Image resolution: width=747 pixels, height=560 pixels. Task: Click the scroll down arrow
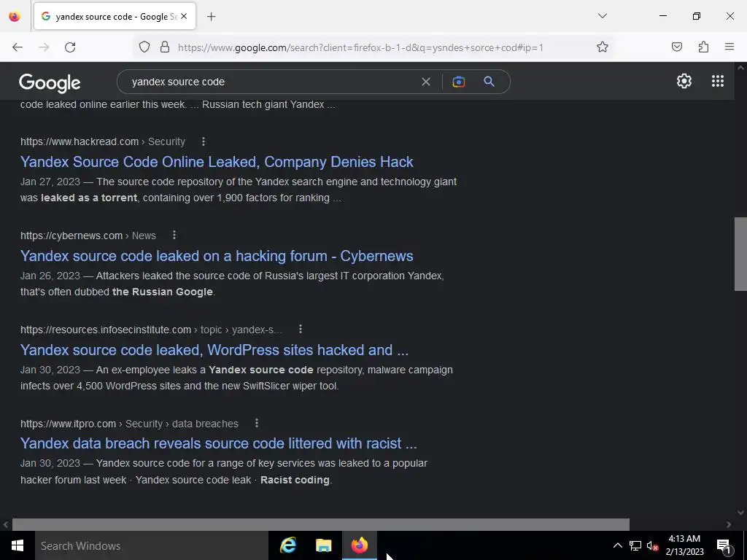pos(740,513)
